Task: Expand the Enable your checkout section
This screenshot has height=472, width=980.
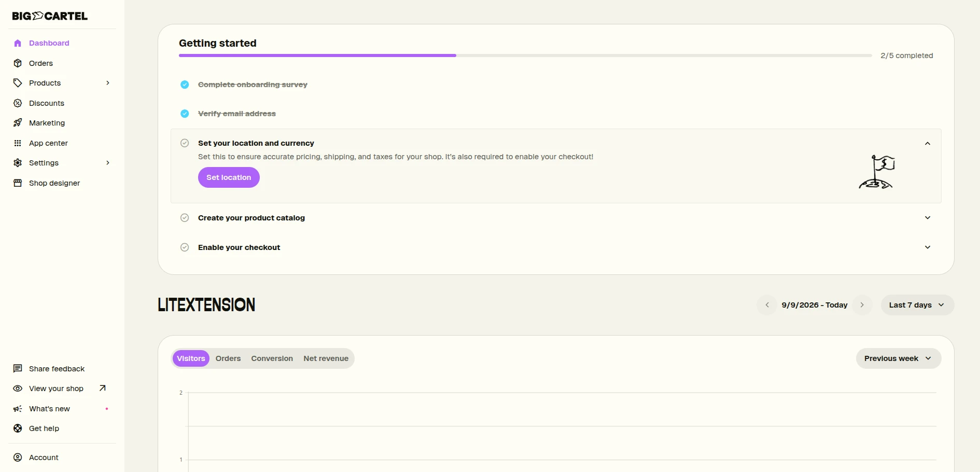Action: point(928,247)
